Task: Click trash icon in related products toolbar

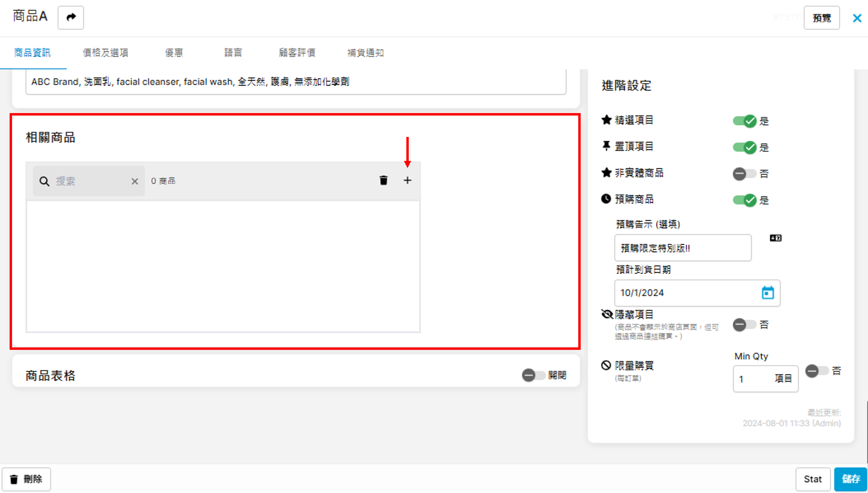Action: point(383,180)
